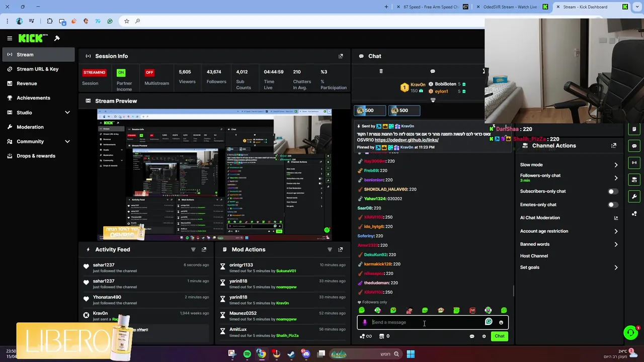Click the red angry emote above message box
Image resolution: width=644 pixels, height=362 pixels.
click(472, 310)
